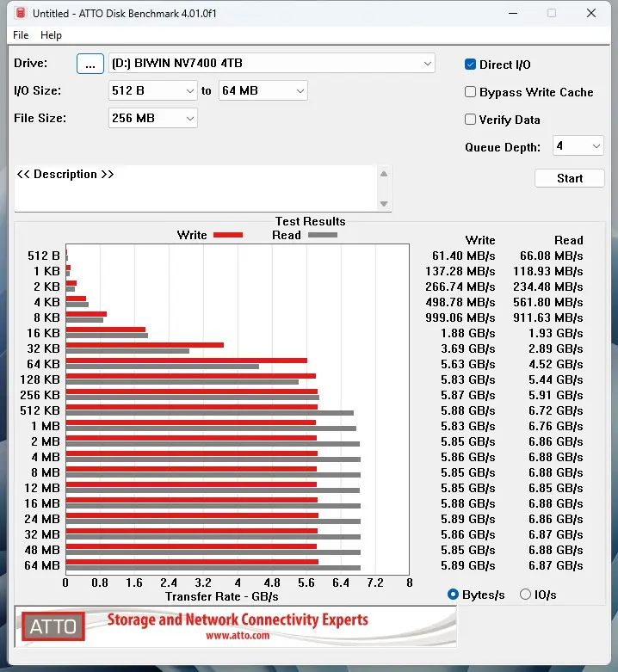Click the gray Read legend swatch
This screenshot has width=618, height=672.
(x=323, y=235)
